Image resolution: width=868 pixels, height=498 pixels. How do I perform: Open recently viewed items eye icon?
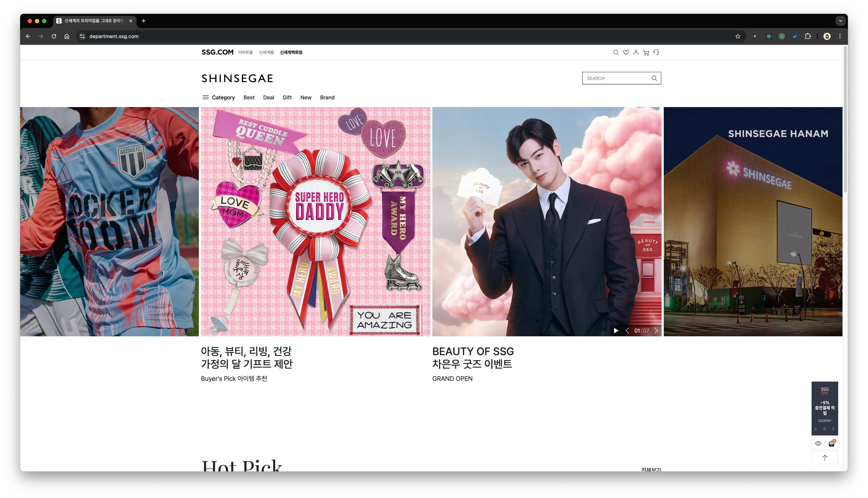818,444
